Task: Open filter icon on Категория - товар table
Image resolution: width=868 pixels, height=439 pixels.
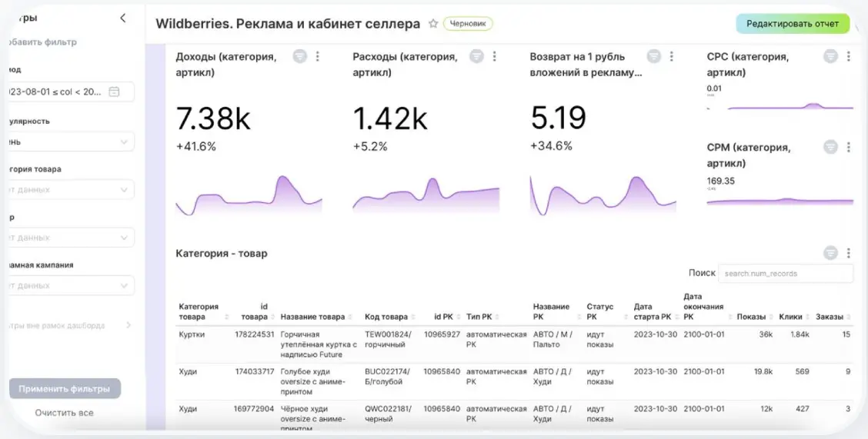Action: [830, 253]
